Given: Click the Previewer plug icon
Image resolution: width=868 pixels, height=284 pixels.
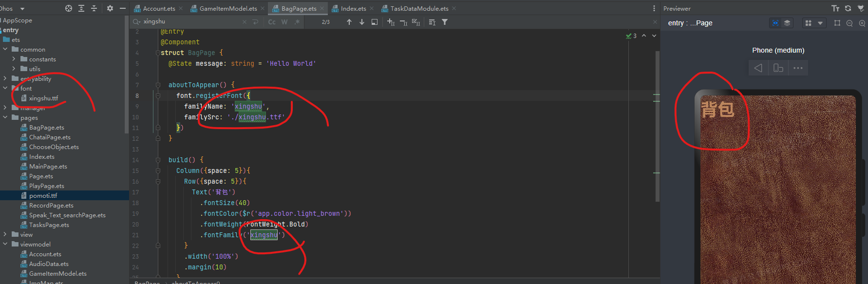Looking at the screenshot, I should (861, 8).
